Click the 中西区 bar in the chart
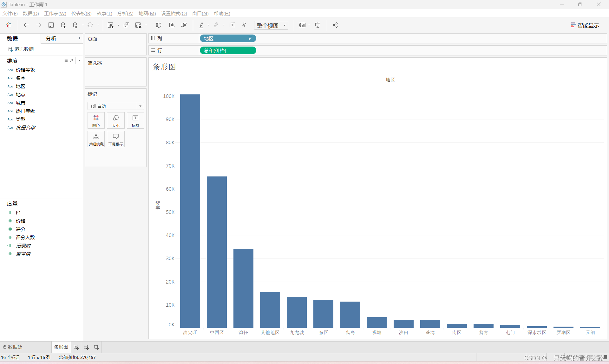Image resolution: width=609 pixels, height=364 pixels. tap(217, 252)
